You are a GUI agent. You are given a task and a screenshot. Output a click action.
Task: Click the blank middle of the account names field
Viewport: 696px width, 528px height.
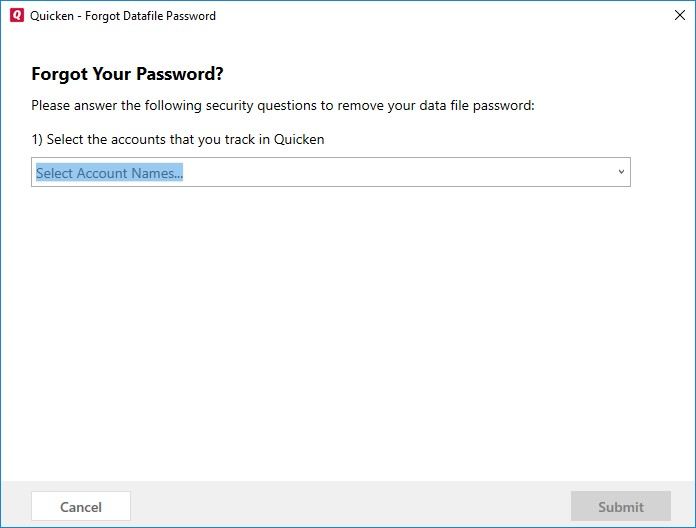(400, 172)
